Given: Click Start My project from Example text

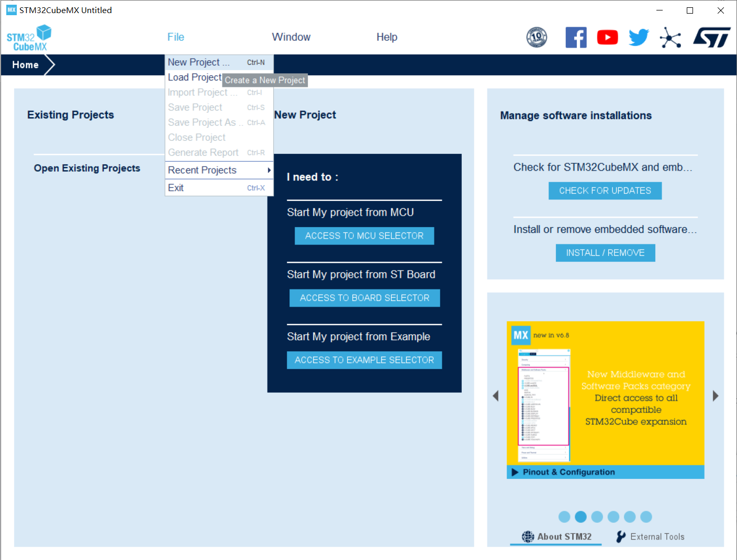Looking at the screenshot, I should point(359,337).
